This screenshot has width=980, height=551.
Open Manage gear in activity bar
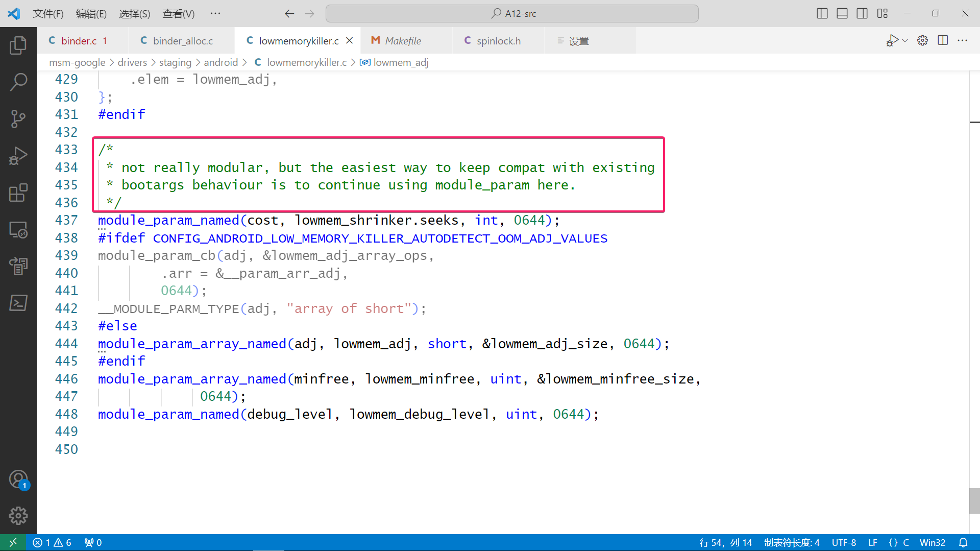(x=18, y=516)
